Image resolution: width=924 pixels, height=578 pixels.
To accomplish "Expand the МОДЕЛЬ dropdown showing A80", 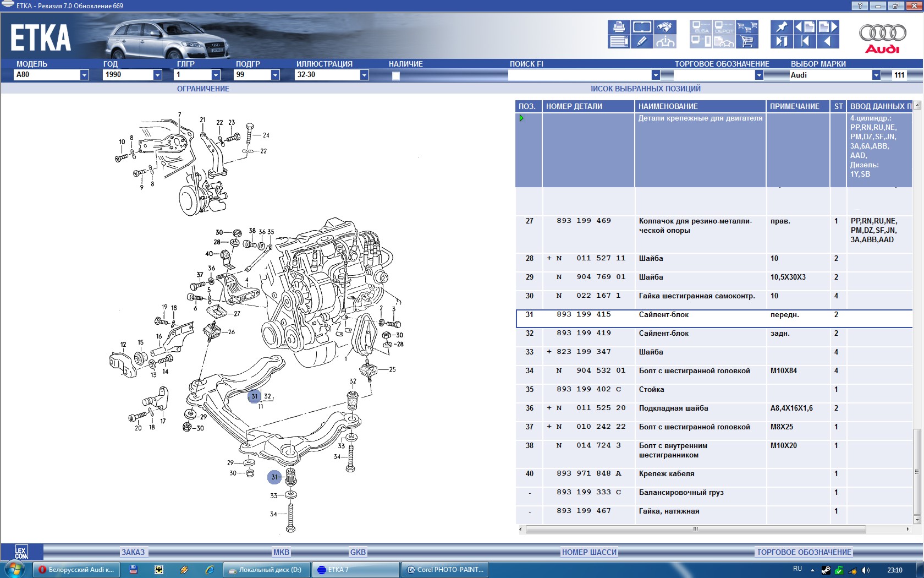I will pyautogui.click(x=84, y=75).
